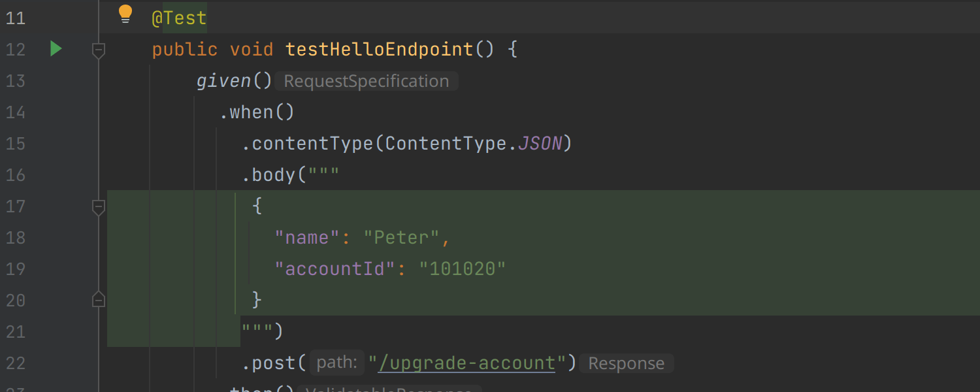The height and width of the screenshot is (392, 980).
Task: Select the path: parameter hint
Action: click(x=336, y=363)
